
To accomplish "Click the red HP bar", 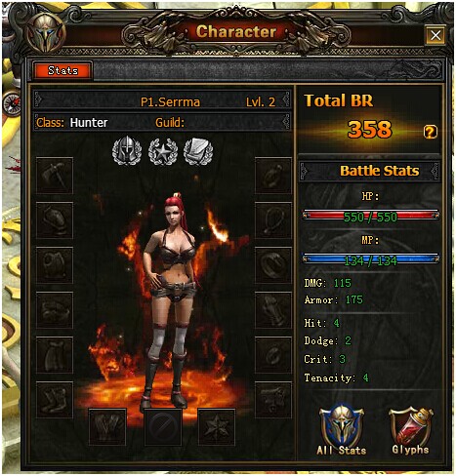I will (370, 216).
